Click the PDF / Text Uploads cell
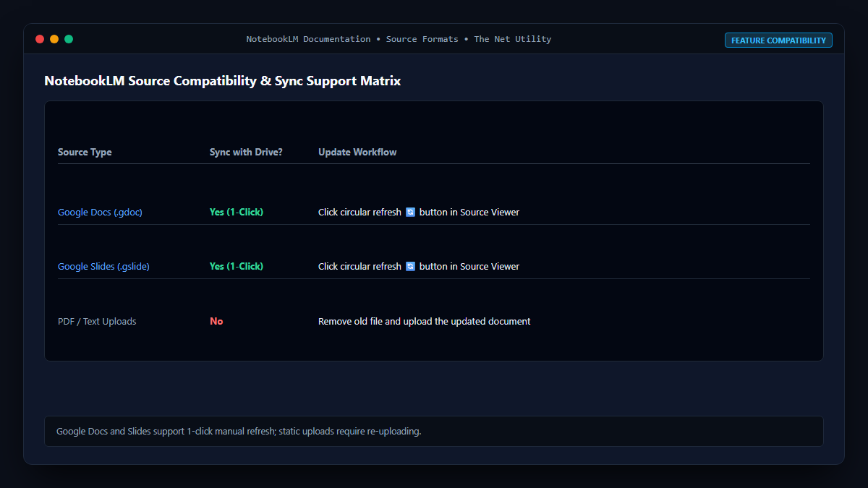Viewport: 868px width, 488px height. 97,322
